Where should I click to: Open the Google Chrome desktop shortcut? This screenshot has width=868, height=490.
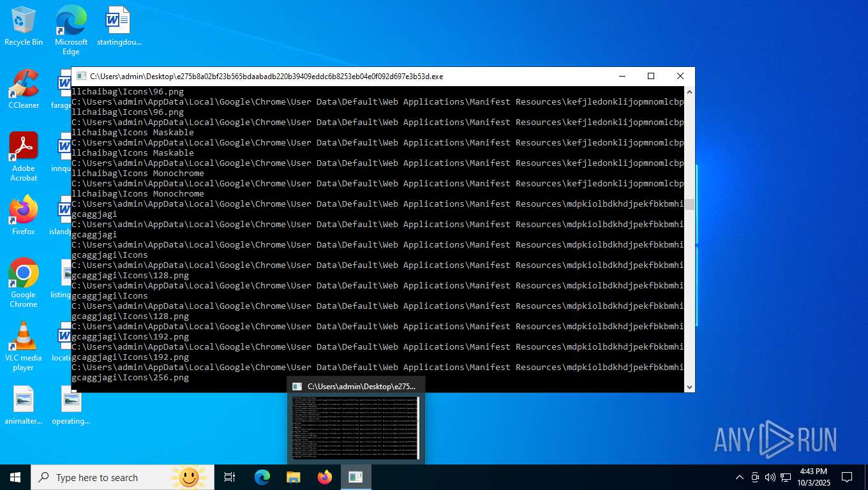24,283
